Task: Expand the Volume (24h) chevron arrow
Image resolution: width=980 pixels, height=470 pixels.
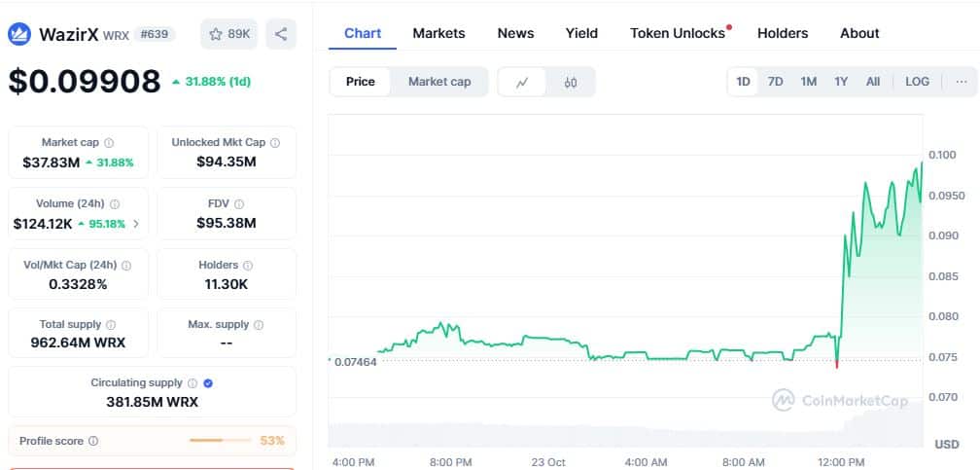Action: click(x=136, y=224)
